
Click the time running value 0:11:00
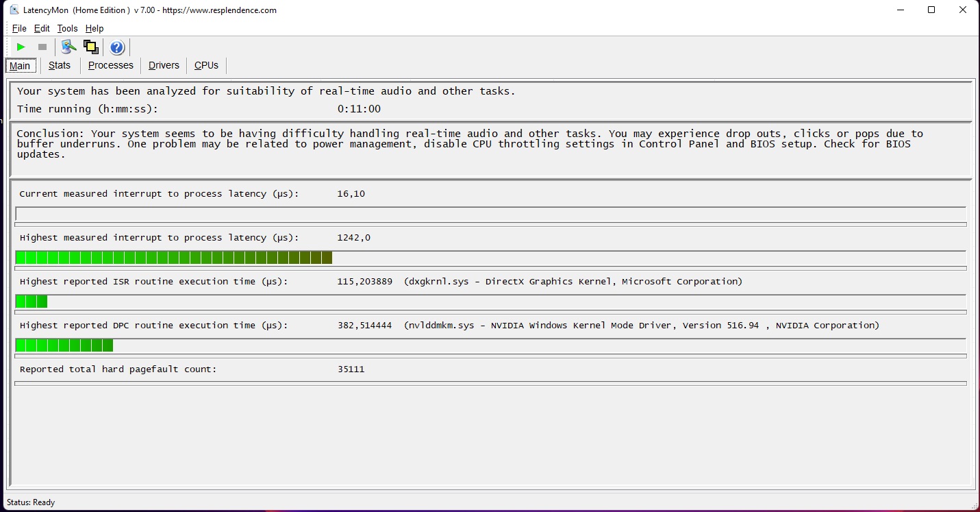tap(359, 109)
